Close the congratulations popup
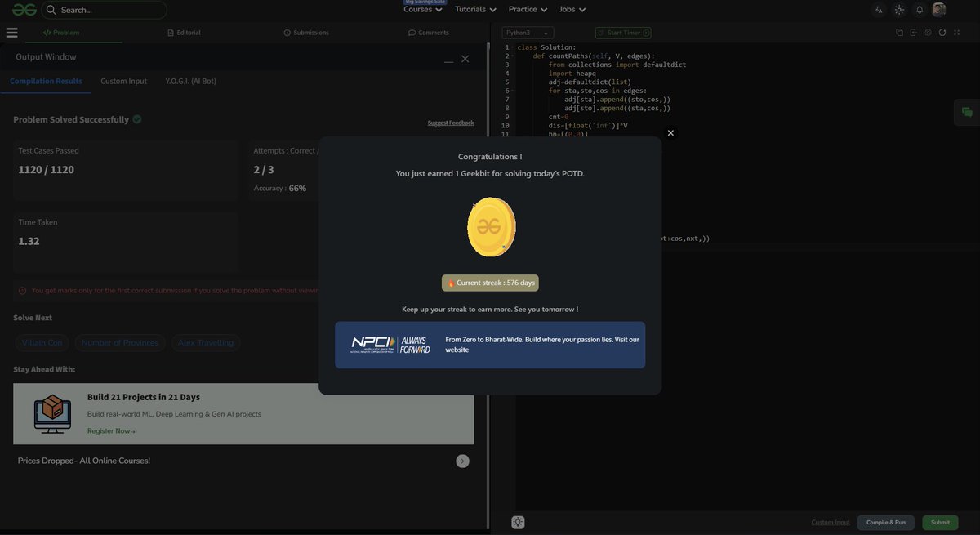 pos(670,133)
